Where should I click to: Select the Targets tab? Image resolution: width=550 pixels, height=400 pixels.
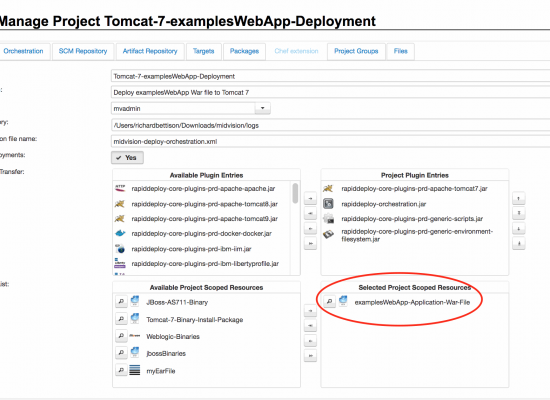pyautogui.click(x=203, y=51)
